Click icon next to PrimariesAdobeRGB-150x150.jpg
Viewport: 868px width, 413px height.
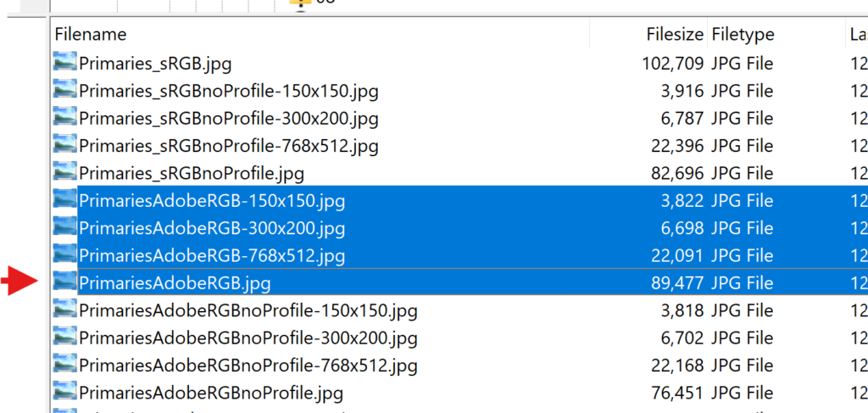64,198
